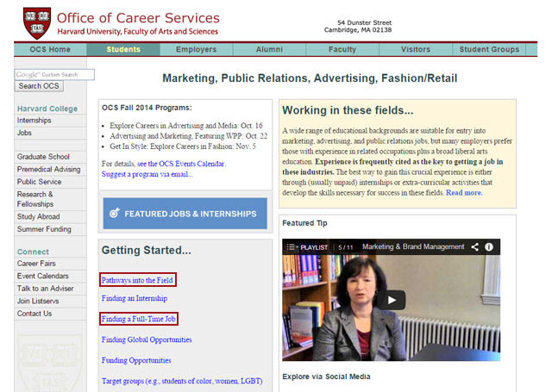
Task: Open see the OCS Events Calendar link
Action: 181,164
